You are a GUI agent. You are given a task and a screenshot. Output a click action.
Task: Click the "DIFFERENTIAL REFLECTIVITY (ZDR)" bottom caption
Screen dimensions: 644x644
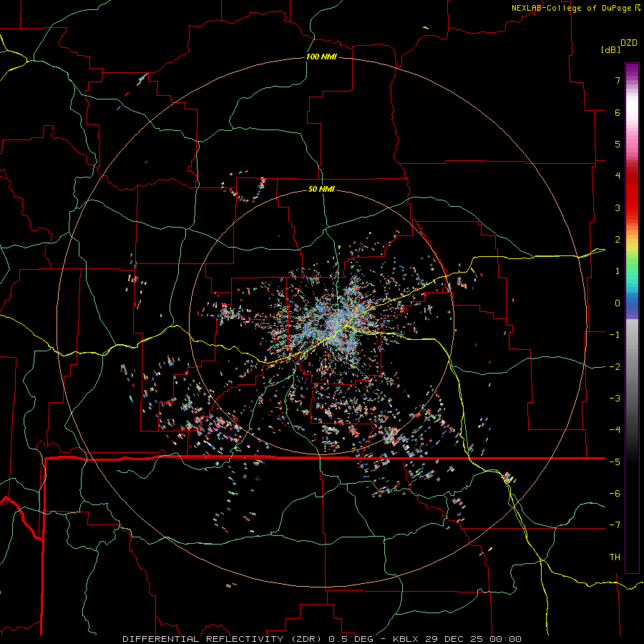coord(224,639)
